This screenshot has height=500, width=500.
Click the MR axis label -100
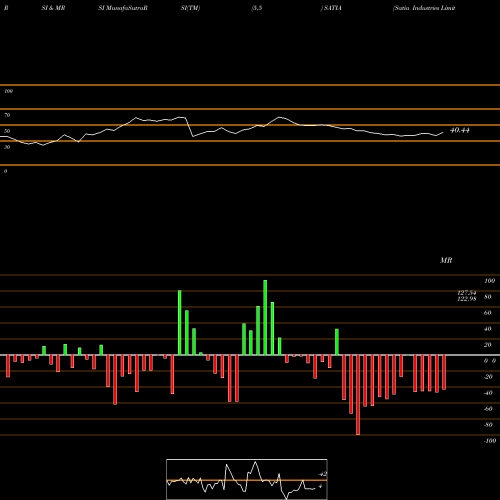point(490,441)
